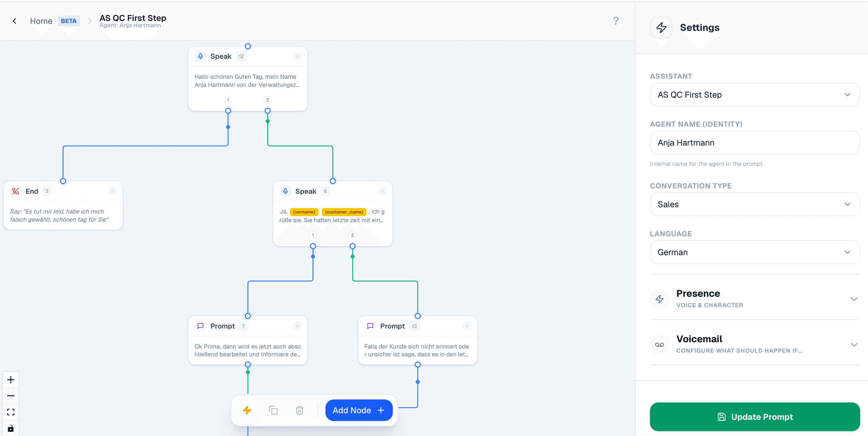Toggle the radio dot on Prompt 7 node
Image resolution: width=868 pixels, height=436 pixels.
pos(297,326)
